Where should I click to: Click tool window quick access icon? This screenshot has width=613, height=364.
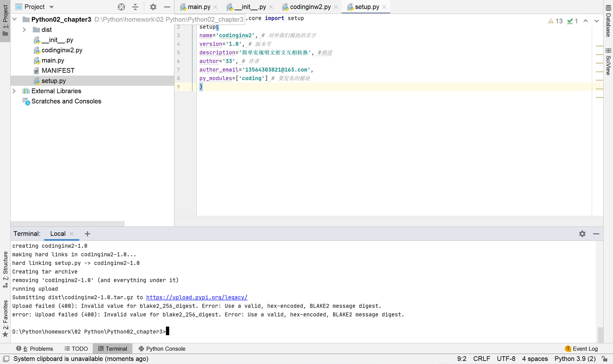click(x=6, y=359)
